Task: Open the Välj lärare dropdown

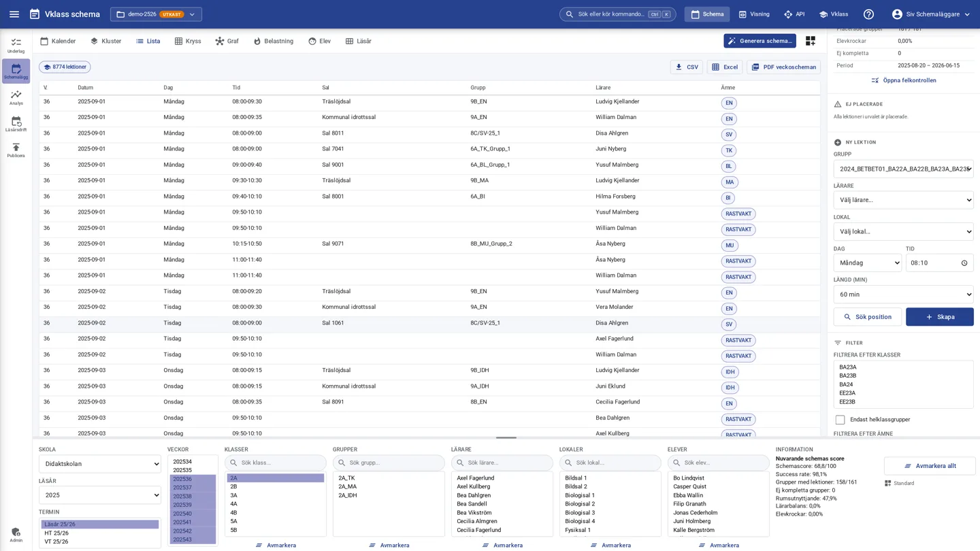Action: coord(904,200)
